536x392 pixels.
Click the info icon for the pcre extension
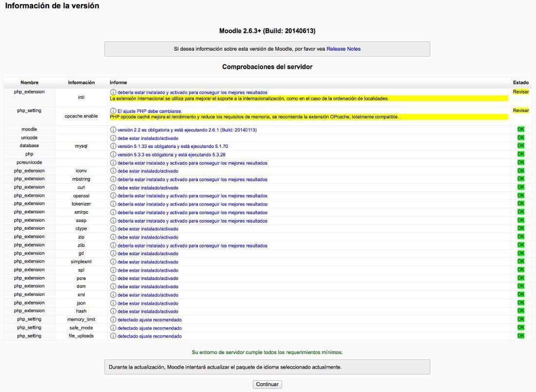tap(113, 278)
